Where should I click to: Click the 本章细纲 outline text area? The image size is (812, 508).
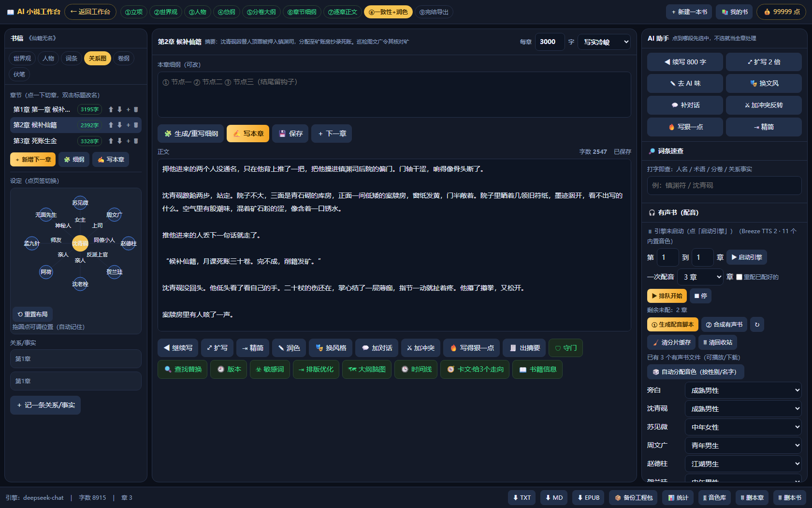394,94
